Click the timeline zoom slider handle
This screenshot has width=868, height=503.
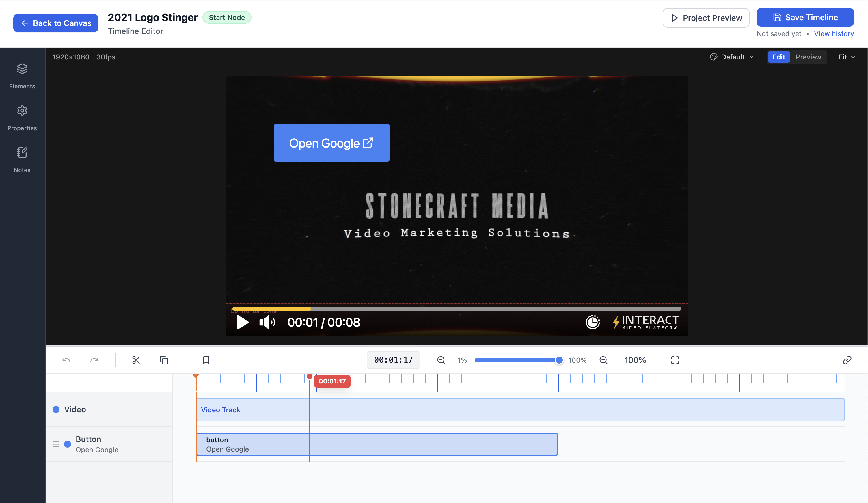(x=559, y=360)
